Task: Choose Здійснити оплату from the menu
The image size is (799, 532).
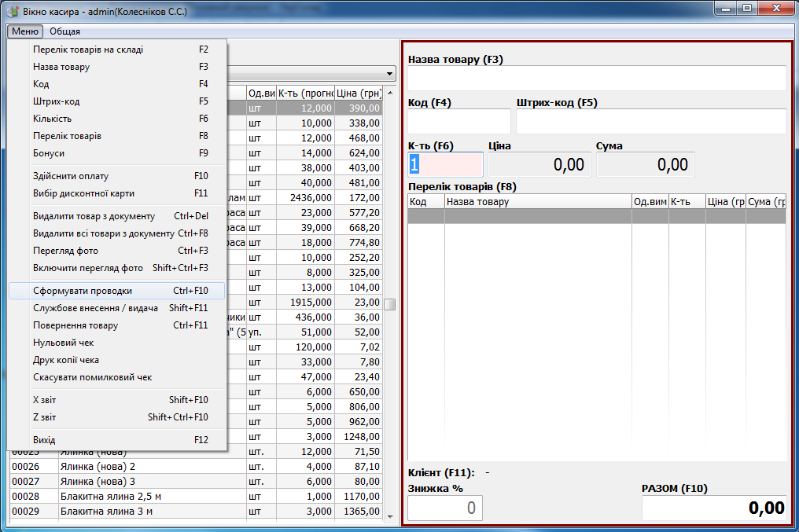Action: [x=71, y=176]
